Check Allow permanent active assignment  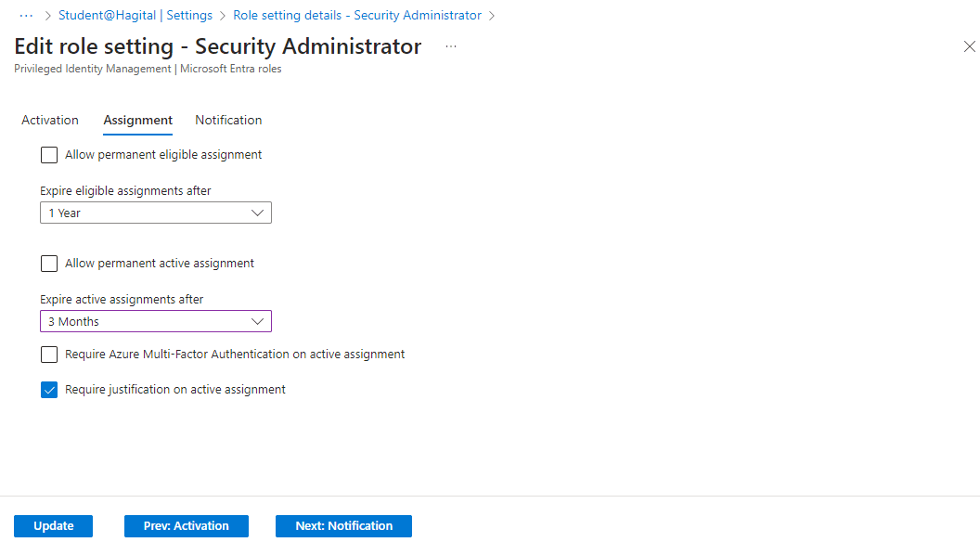click(49, 264)
